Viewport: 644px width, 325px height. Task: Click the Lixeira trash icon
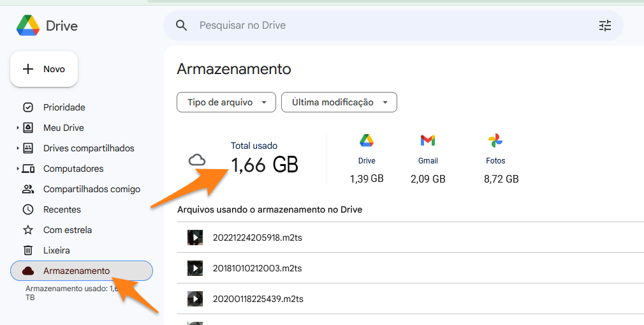(x=28, y=250)
